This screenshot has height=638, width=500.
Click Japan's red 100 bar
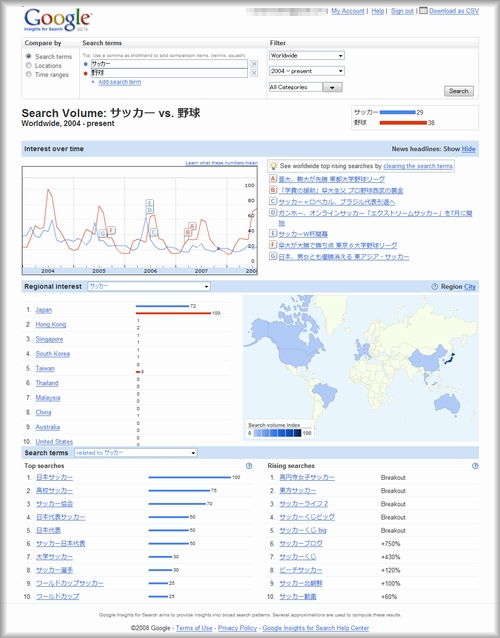click(173, 313)
